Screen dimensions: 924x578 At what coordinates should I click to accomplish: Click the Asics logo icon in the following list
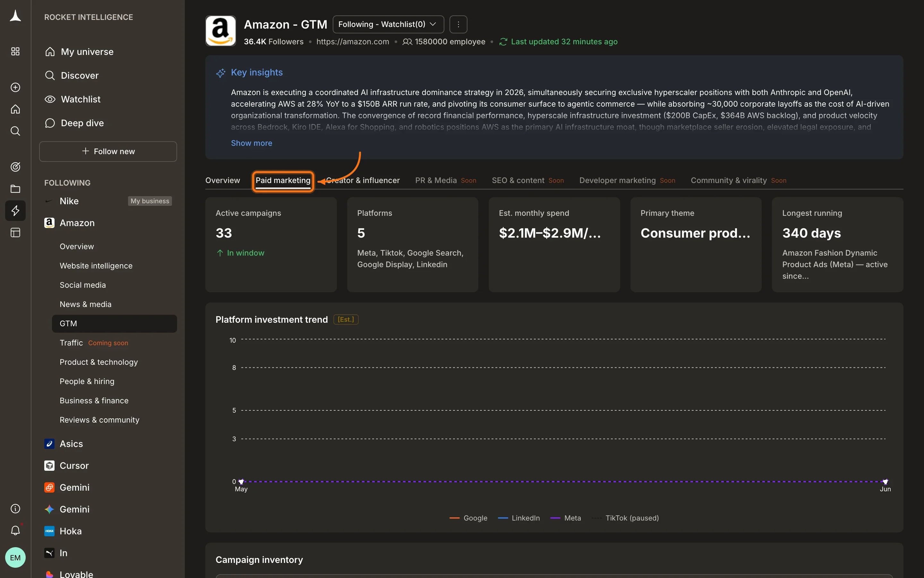pyautogui.click(x=49, y=443)
